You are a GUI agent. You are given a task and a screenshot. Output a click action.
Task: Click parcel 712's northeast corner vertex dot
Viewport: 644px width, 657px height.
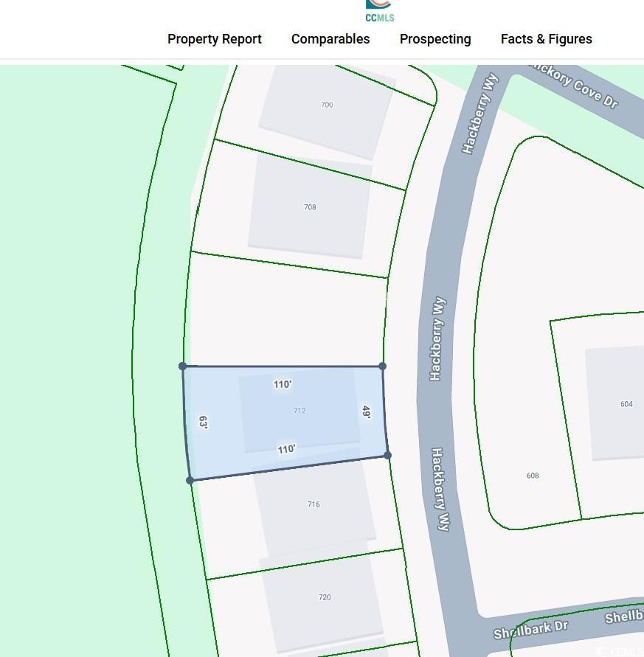382,366
